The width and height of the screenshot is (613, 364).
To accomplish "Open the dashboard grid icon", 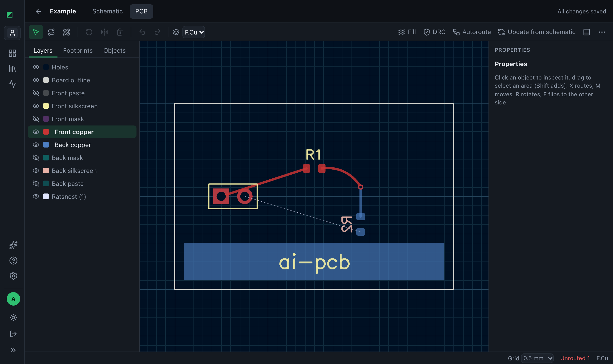I will (12, 53).
